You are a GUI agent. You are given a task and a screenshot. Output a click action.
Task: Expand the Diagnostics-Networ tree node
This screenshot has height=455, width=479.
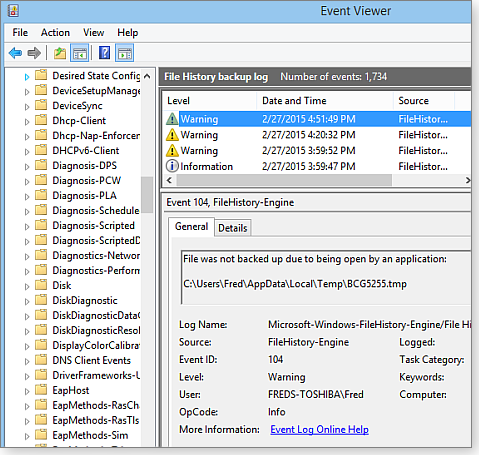click(x=27, y=257)
